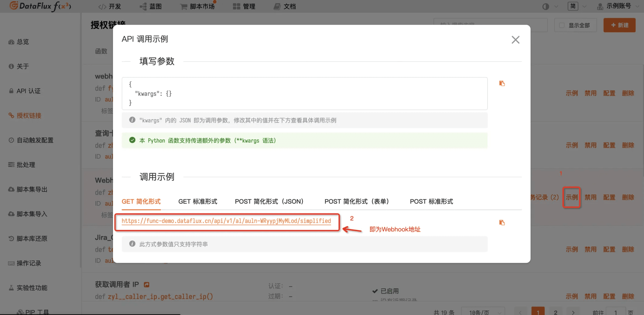644x315 pixels.
Task: Click 禁用 in the 查询 row
Action: tap(590, 145)
